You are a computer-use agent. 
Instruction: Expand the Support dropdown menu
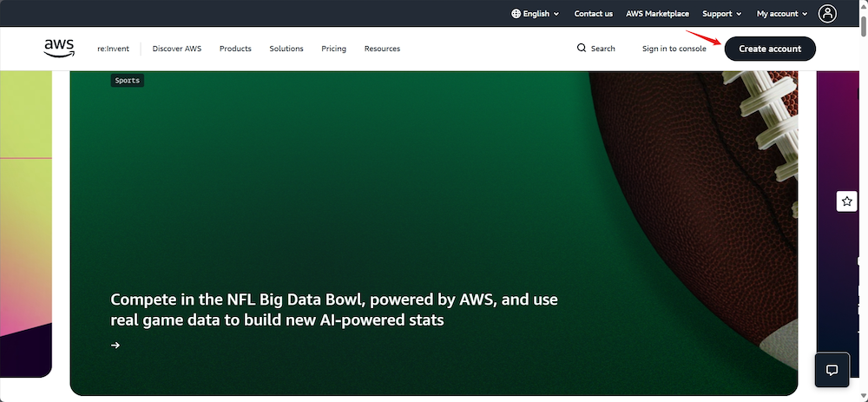(722, 13)
